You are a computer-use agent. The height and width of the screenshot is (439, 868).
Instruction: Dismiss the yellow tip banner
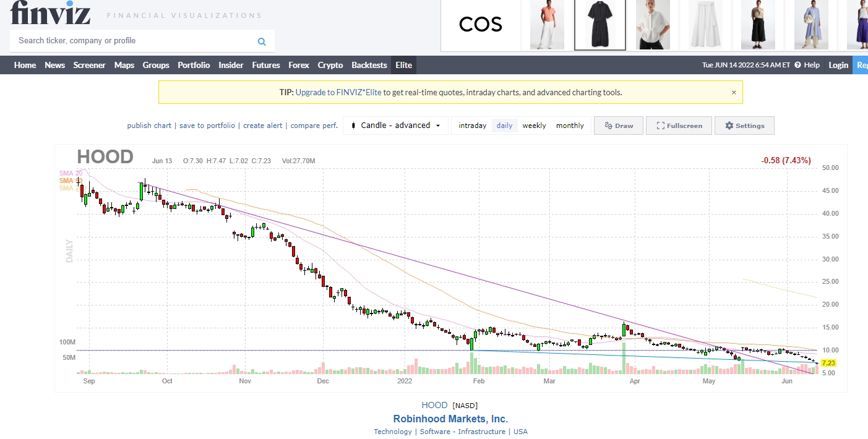(x=734, y=92)
